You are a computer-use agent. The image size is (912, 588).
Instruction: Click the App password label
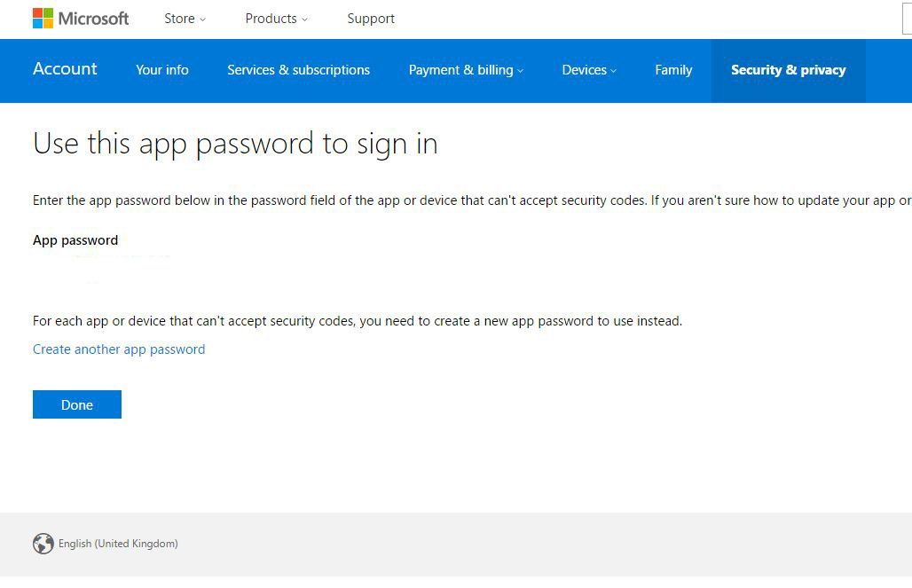[x=75, y=239]
